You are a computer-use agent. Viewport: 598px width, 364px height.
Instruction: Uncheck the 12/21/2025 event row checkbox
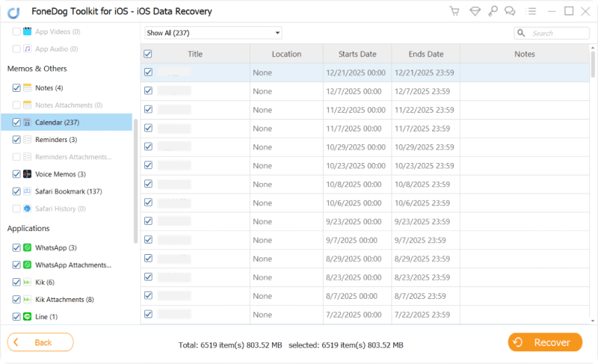[148, 72]
